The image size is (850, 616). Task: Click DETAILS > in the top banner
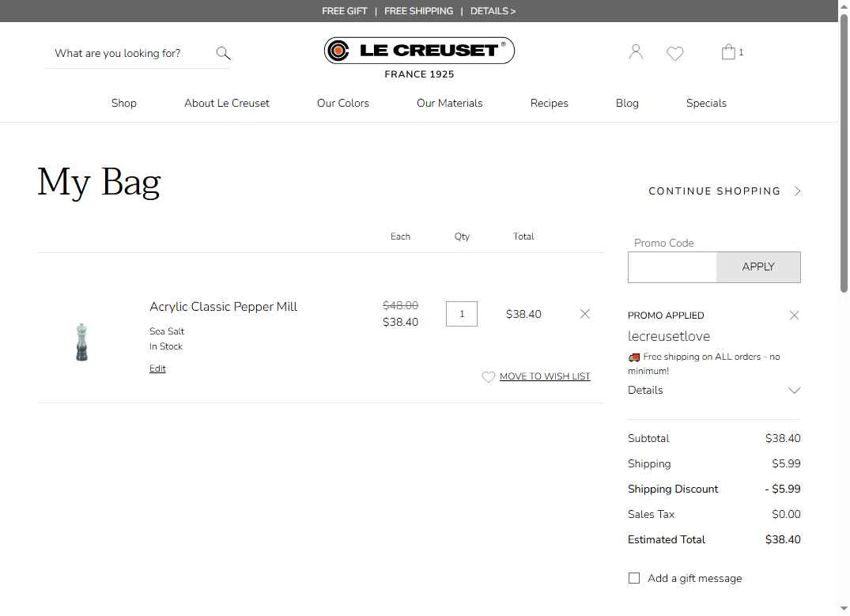click(x=493, y=11)
